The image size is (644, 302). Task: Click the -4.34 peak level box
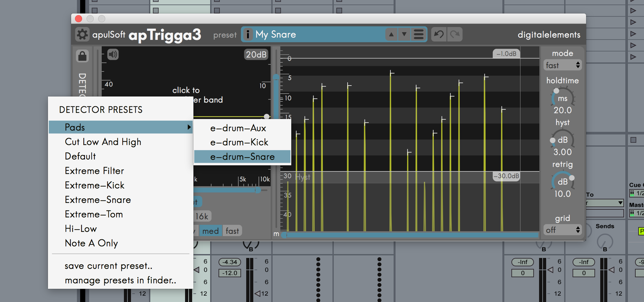point(230,262)
